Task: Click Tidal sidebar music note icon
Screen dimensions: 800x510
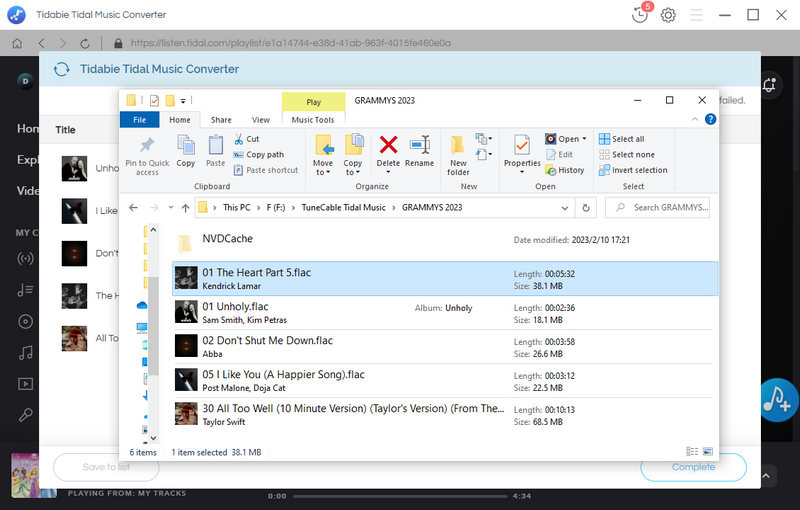Action: coord(26,352)
